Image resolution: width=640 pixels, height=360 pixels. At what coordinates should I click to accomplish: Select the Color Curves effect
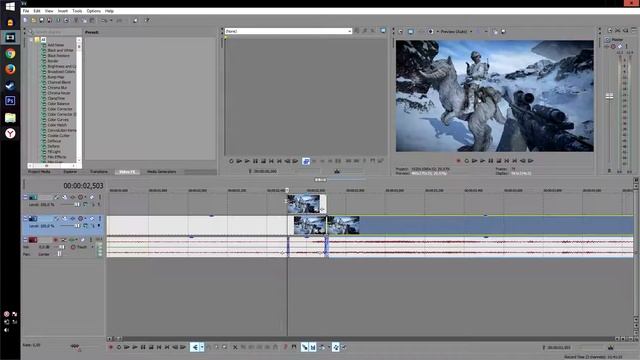pos(58,120)
